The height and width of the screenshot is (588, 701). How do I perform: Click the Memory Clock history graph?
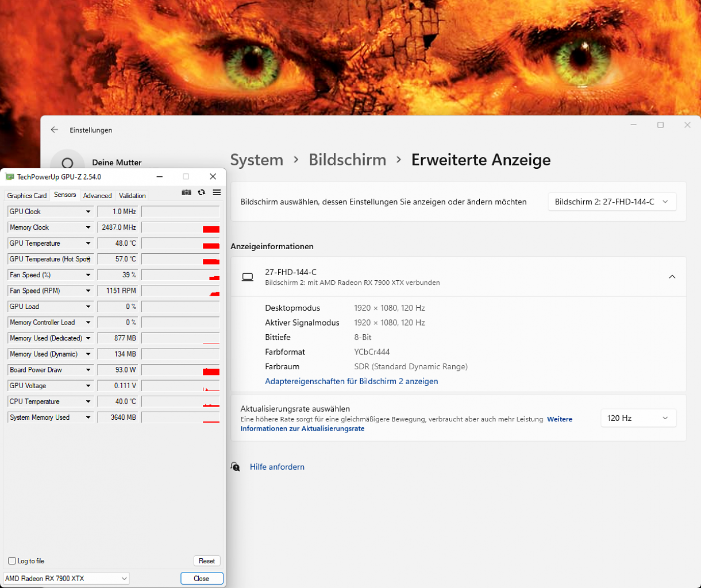pos(180,227)
